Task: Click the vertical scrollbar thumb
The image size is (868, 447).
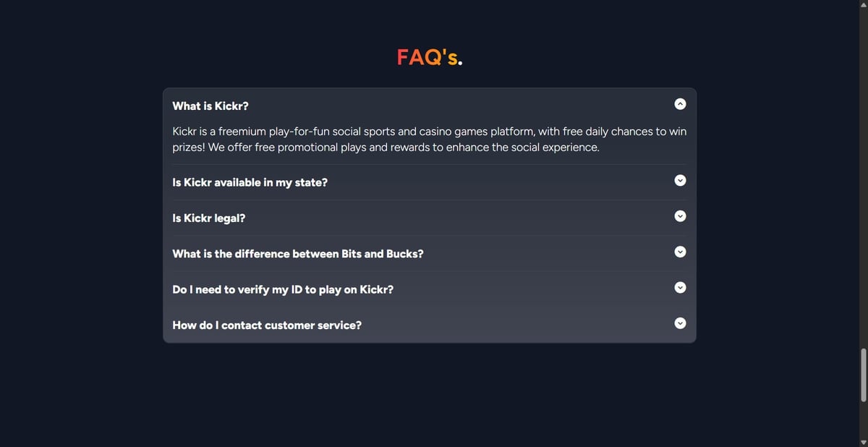Action: [863, 375]
